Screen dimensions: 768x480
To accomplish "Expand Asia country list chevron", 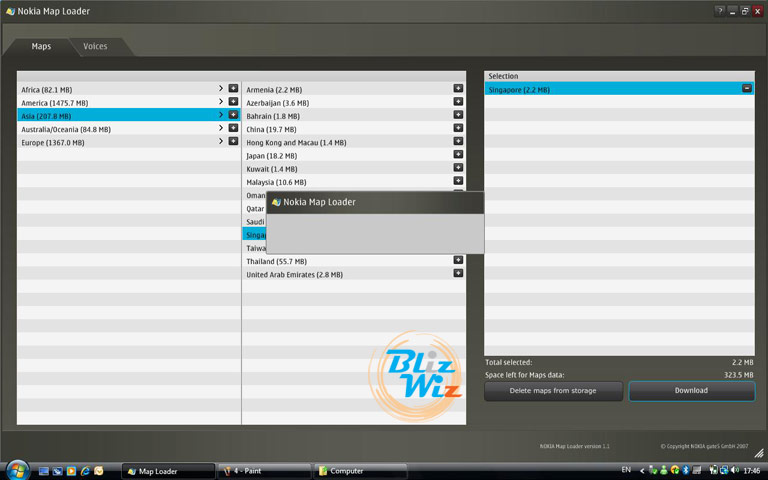I will 221,115.
